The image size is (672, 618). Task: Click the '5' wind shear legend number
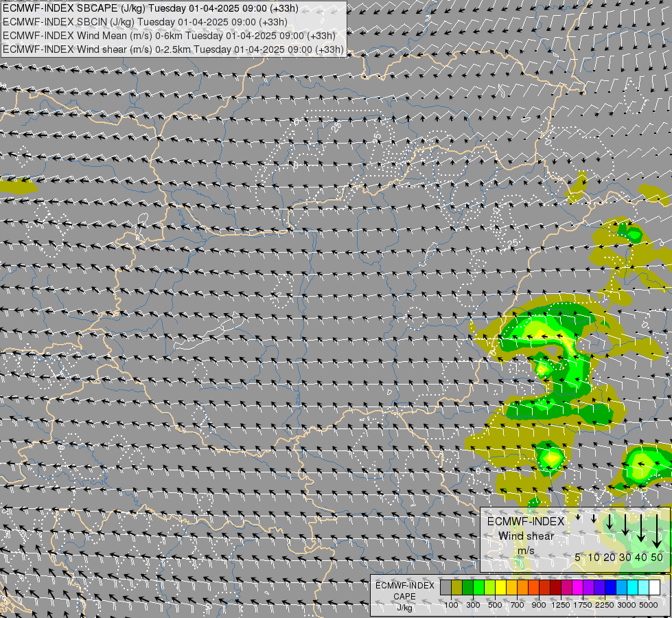coord(578,557)
